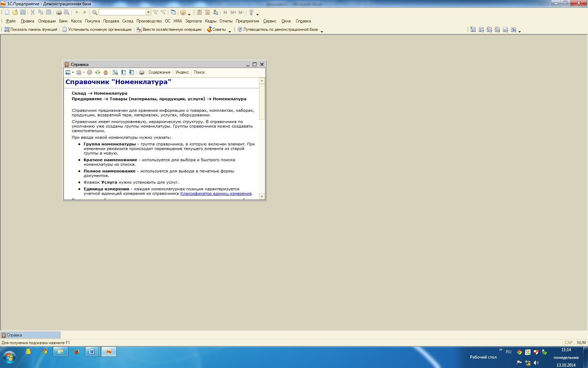Click the swap arrows T icon

tap(513, 29)
